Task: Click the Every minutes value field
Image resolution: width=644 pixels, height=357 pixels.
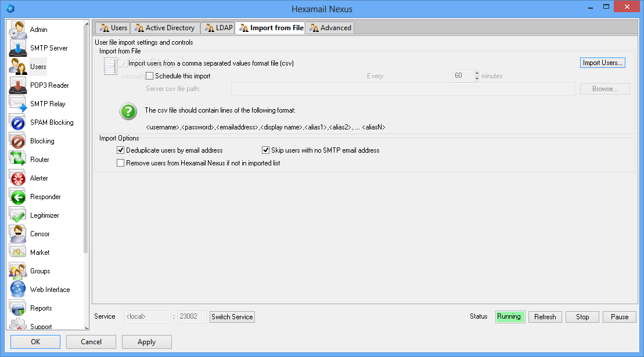Action: click(463, 76)
